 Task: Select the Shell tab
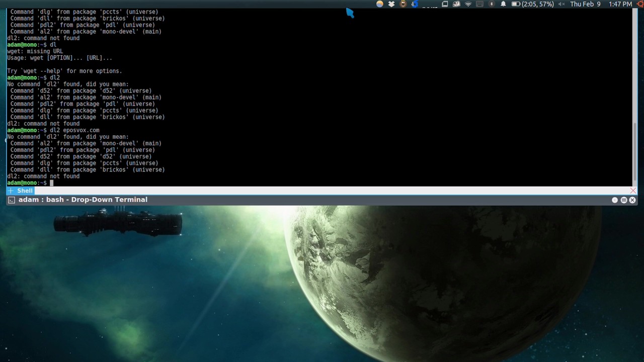25,191
